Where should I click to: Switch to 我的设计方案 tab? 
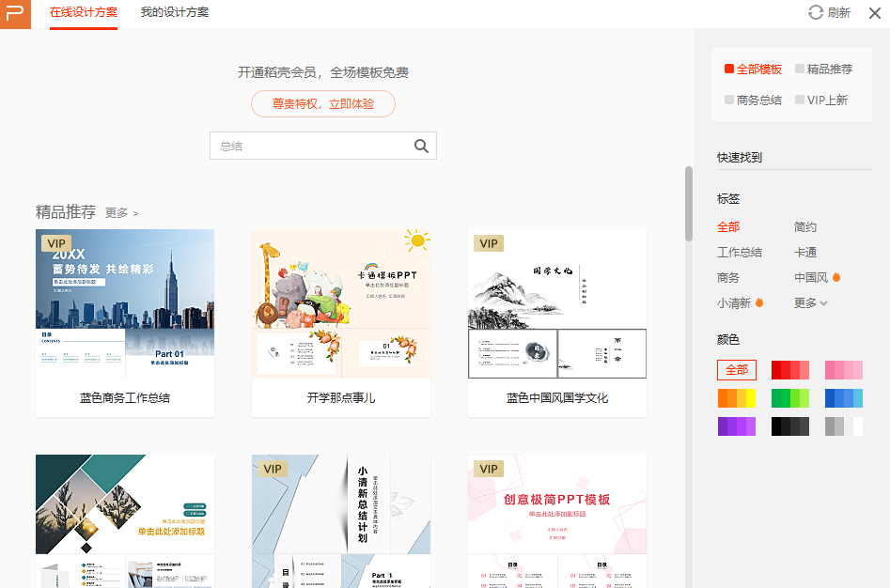pos(175,12)
